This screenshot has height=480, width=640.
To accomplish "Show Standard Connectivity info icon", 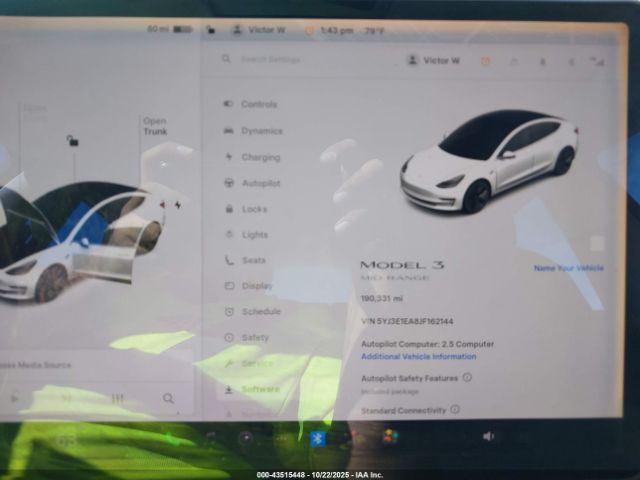I will pyautogui.click(x=455, y=409).
